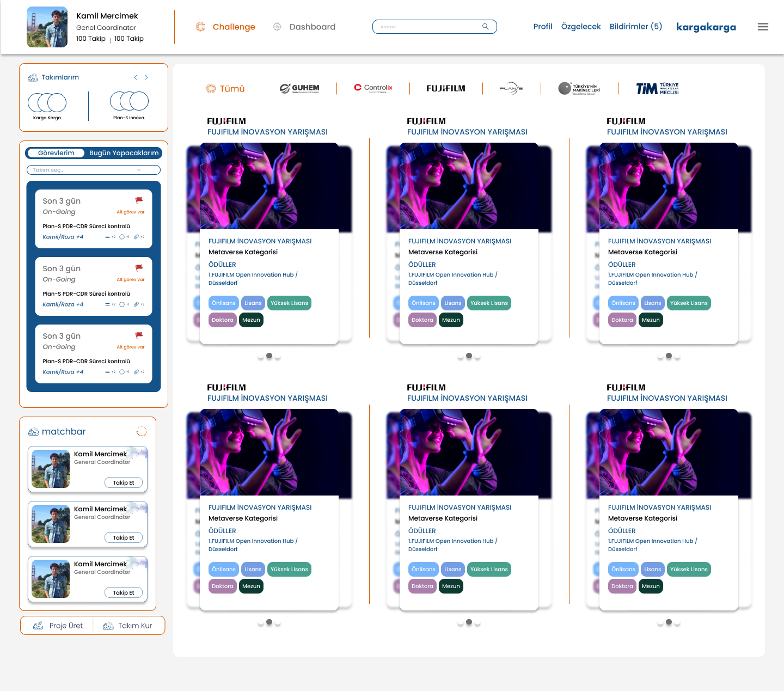Click the Proje Üret button
This screenshot has width=784, height=691.
pyautogui.click(x=58, y=626)
